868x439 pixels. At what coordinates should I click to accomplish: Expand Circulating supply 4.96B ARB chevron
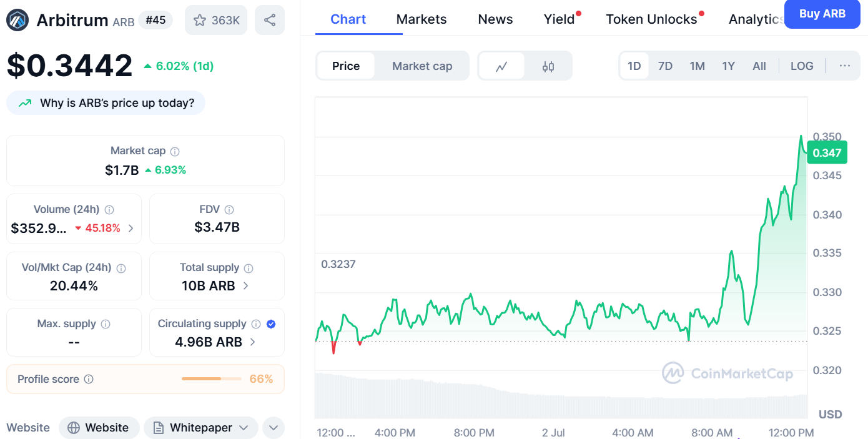tap(253, 342)
